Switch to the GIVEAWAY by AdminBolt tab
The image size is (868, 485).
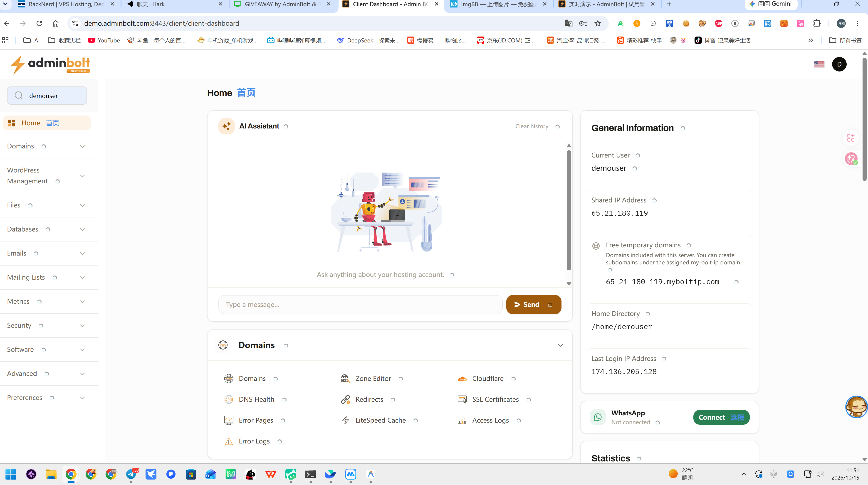(282, 4)
